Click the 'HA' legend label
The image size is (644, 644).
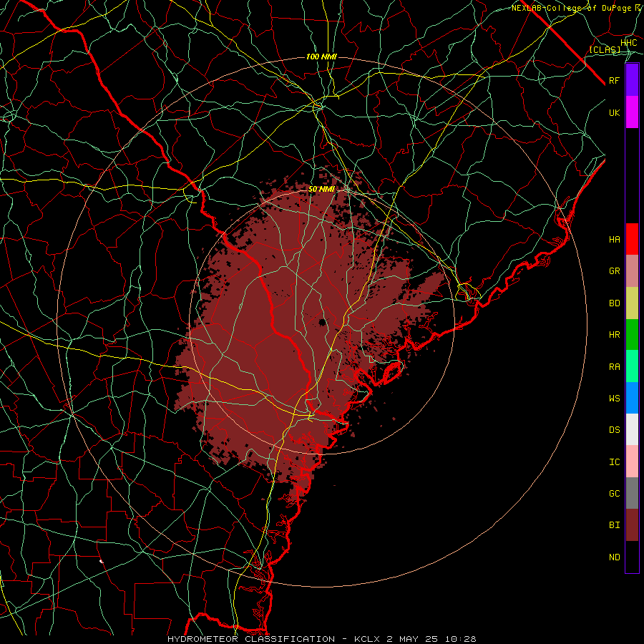(614, 240)
